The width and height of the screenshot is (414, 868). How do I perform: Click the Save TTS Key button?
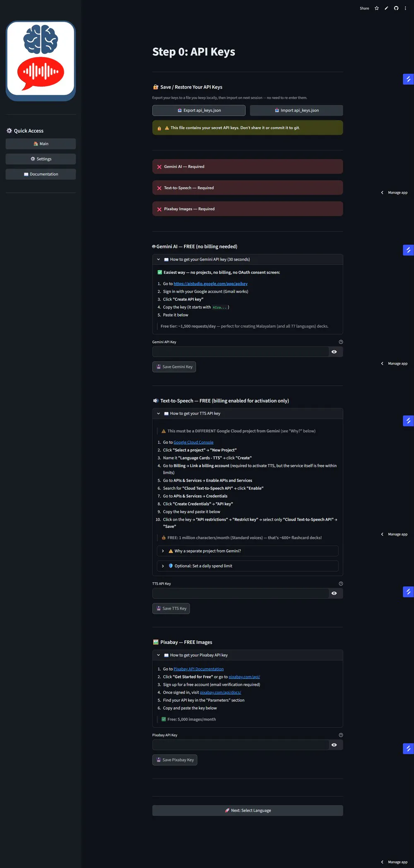[x=171, y=609]
